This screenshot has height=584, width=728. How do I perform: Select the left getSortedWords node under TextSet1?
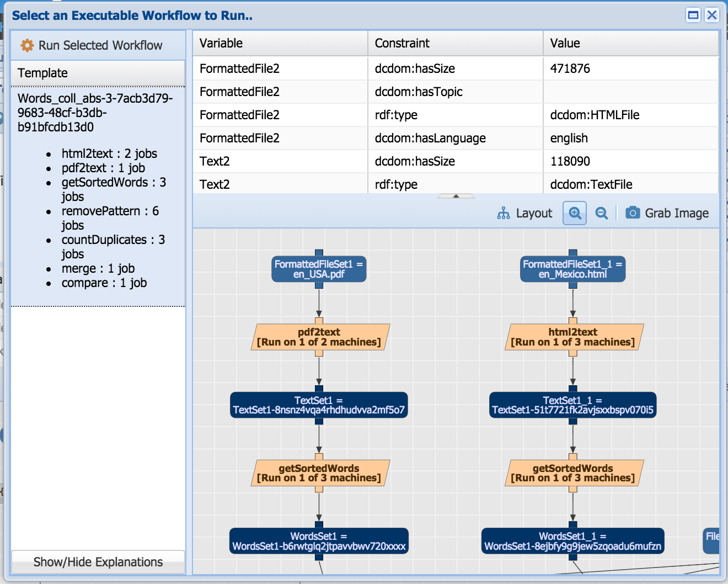[319, 474]
